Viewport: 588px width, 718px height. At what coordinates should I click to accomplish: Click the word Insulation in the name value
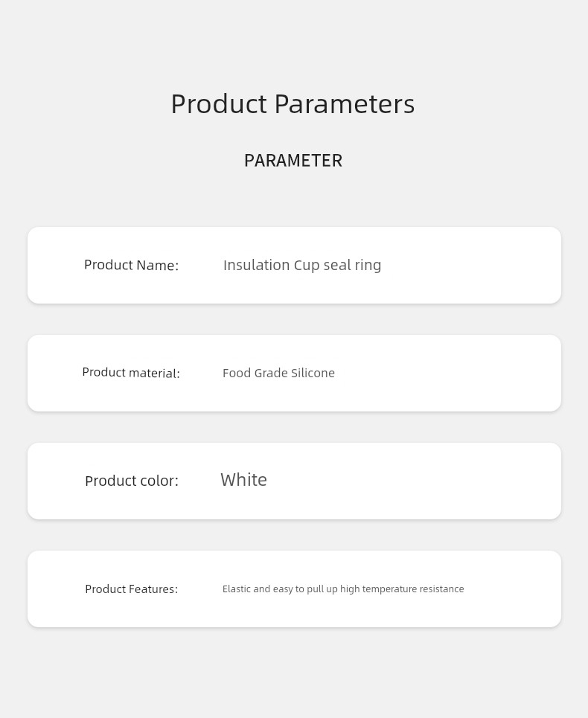pyautogui.click(x=257, y=265)
